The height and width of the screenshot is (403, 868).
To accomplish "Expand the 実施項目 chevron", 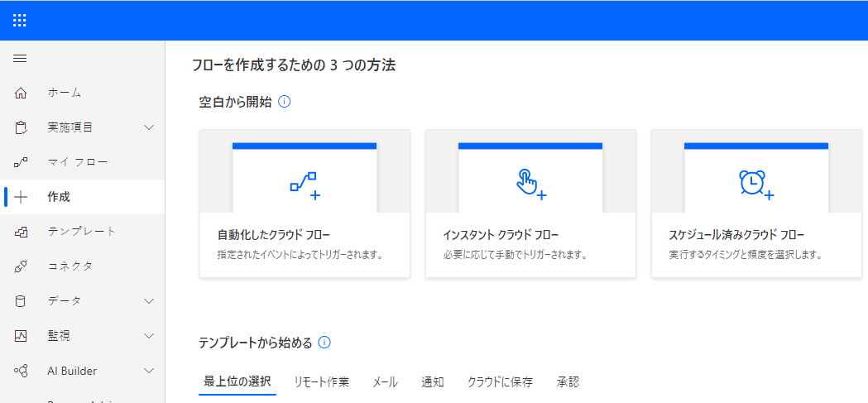I will (x=149, y=128).
